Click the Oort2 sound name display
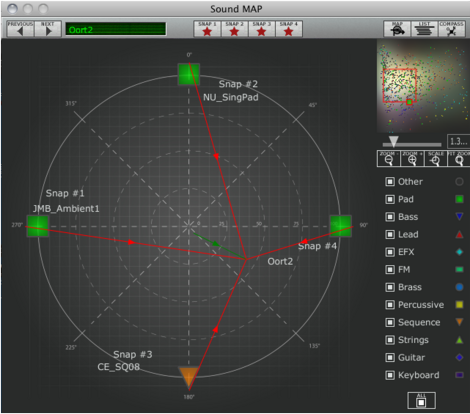470x414 pixels. pos(115,29)
